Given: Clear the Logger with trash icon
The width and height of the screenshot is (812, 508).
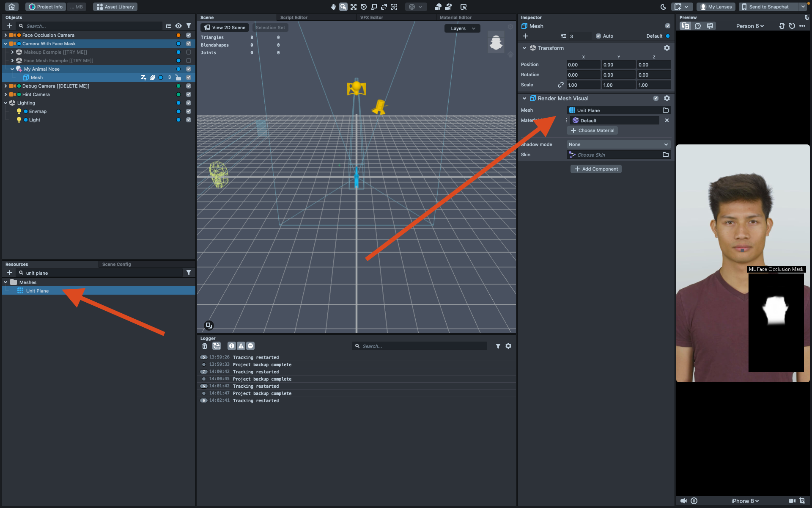Looking at the screenshot, I should (x=205, y=346).
